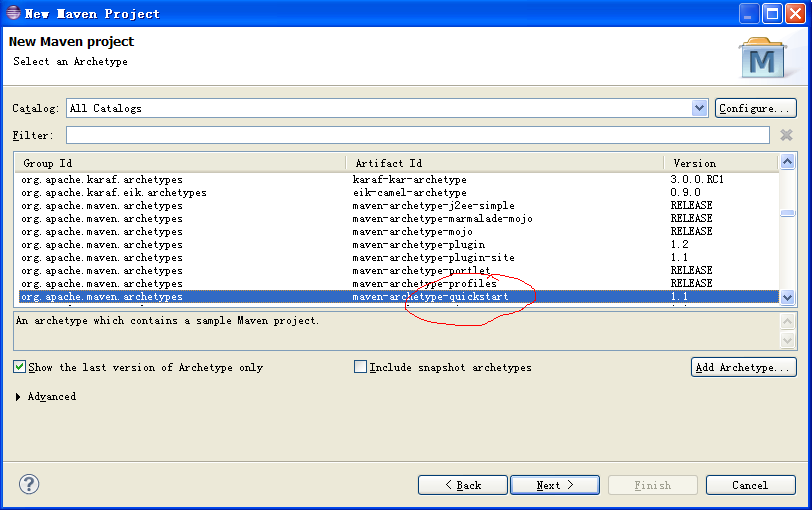Screen dimensions: 812x510
Task: Close the dialog via title bar X
Action: [x=795, y=13]
